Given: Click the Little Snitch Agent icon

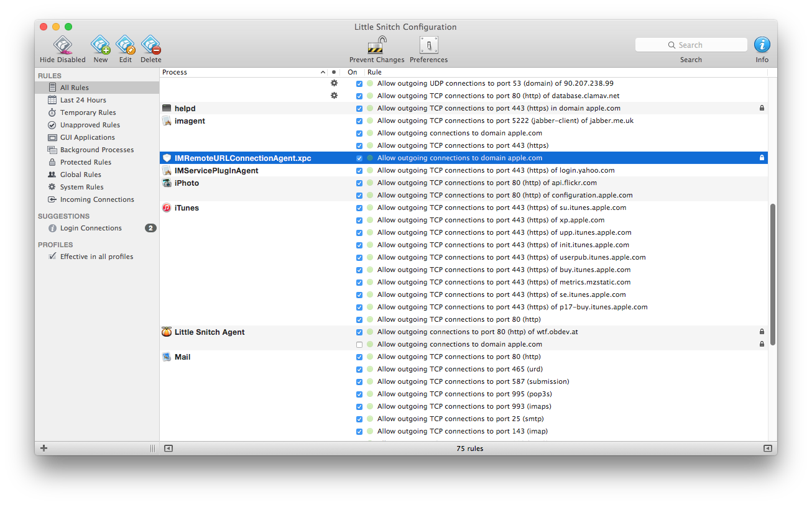Looking at the screenshot, I should click(x=167, y=332).
